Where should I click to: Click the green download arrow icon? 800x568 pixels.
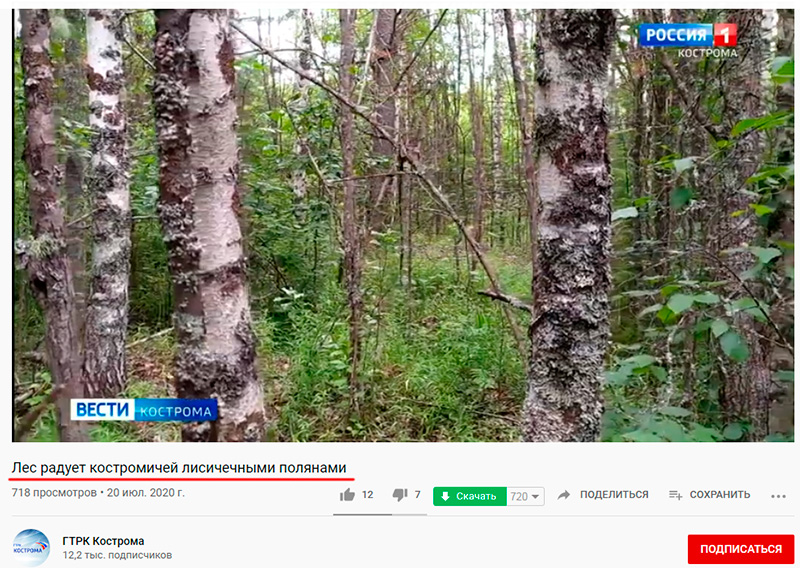445,496
